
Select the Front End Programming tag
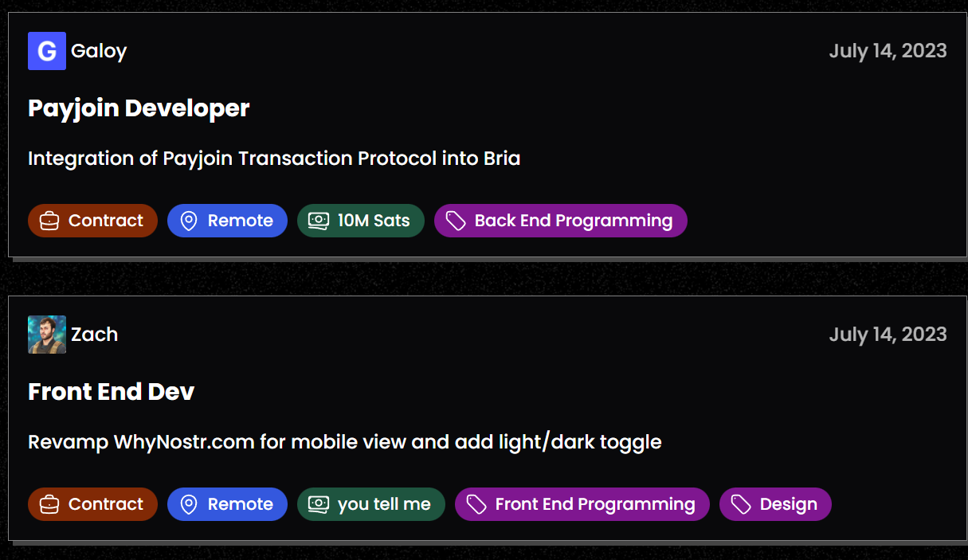[x=594, y=504]
